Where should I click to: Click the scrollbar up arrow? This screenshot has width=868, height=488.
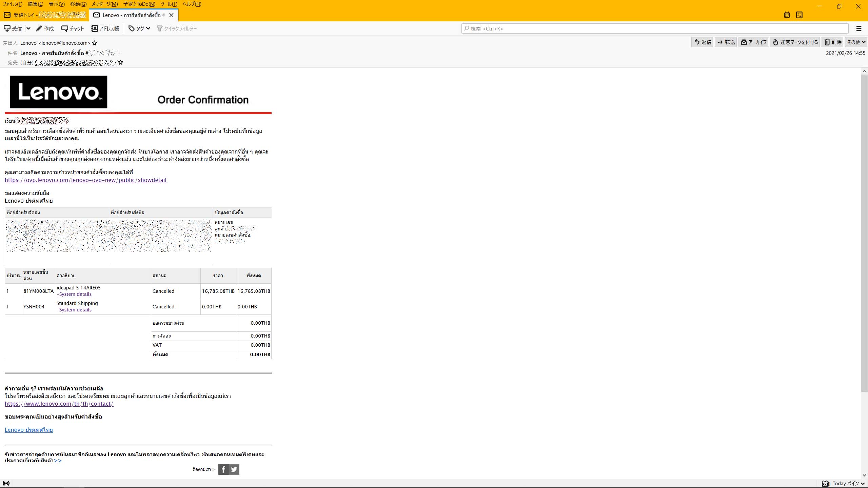click(x=864, y=71)
